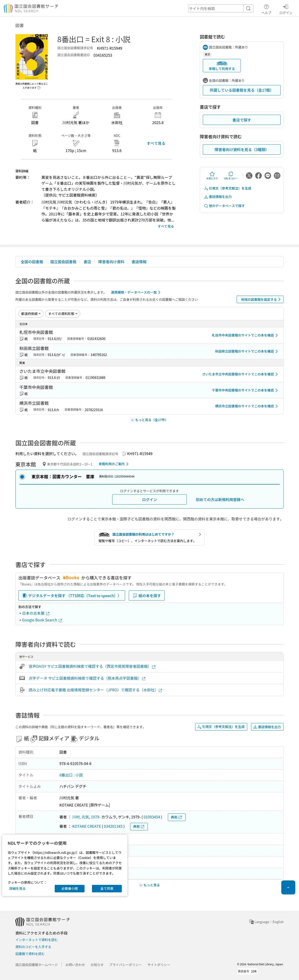The height and width of the screenshot is (980, 299).
Task: Jump to the 障害者向け資料 tab
Action: pyautogui.click(x=111, y=262)
